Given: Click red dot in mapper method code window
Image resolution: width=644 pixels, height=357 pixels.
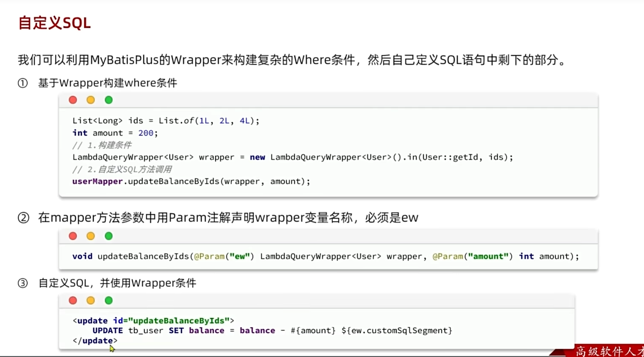Looking at the screenshot, I should [73, 236].
